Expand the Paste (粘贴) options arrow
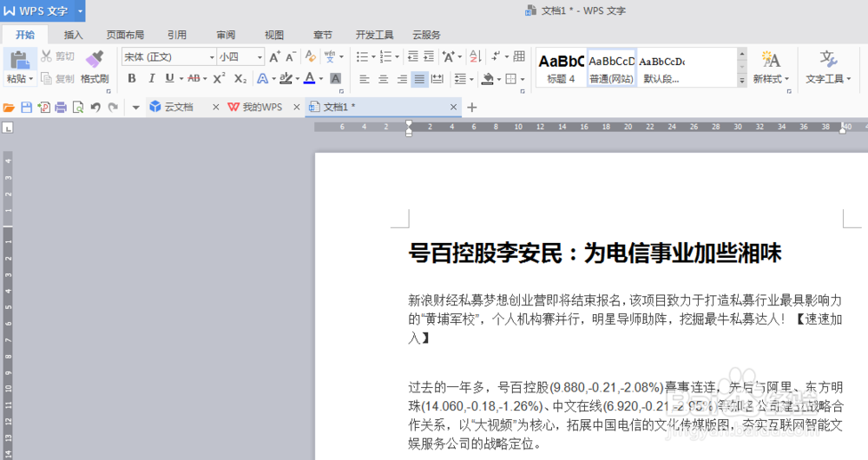The width and height of the screenshot is (868, 460). tap(30, 79)
